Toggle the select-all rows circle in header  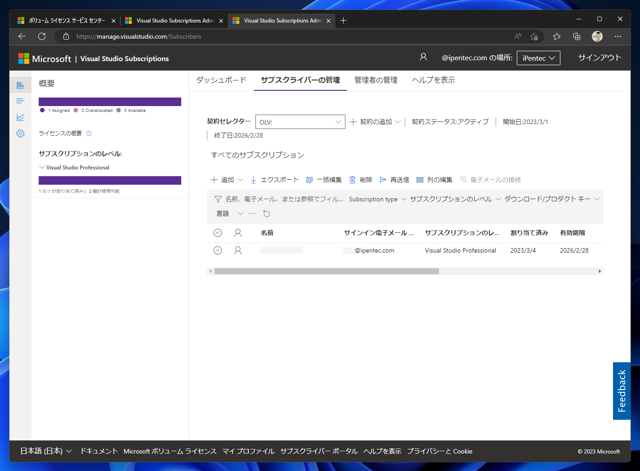pyautogui.click(x=217, y=233)
